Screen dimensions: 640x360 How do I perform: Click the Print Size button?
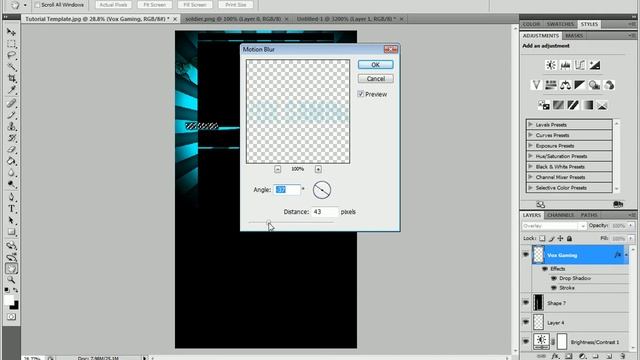(236, 5)
